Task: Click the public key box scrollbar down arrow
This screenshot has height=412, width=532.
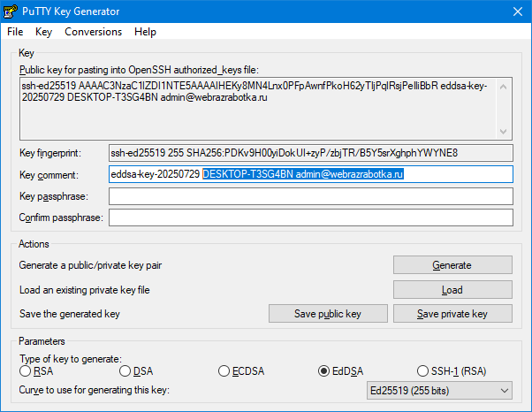Action: tap(505, 132)
